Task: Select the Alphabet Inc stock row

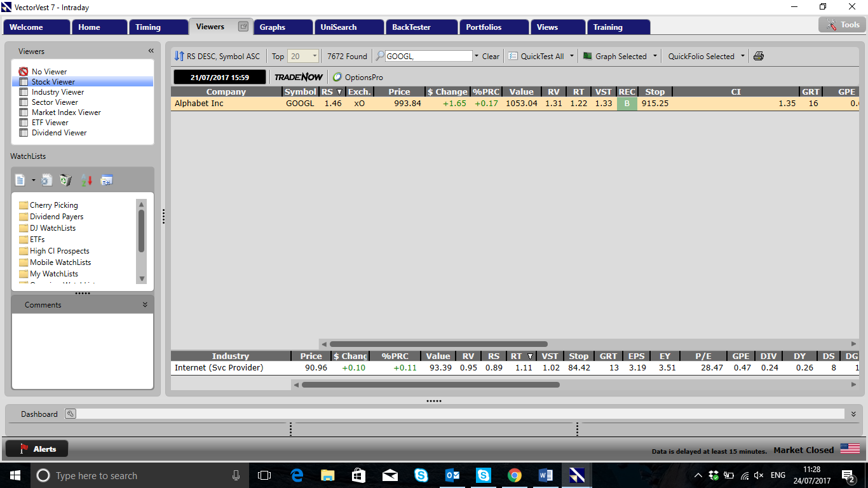Action: 515,104
